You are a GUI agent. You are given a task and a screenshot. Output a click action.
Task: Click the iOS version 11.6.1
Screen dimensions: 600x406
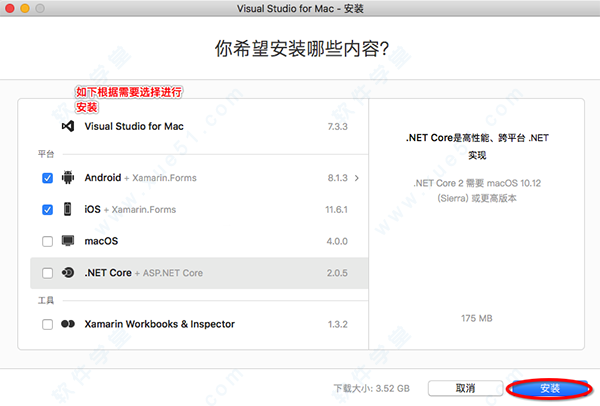336,210
